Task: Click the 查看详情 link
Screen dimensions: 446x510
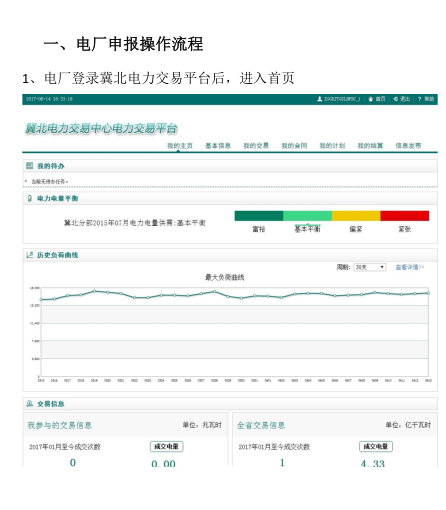Action: (x=410, y=267)
